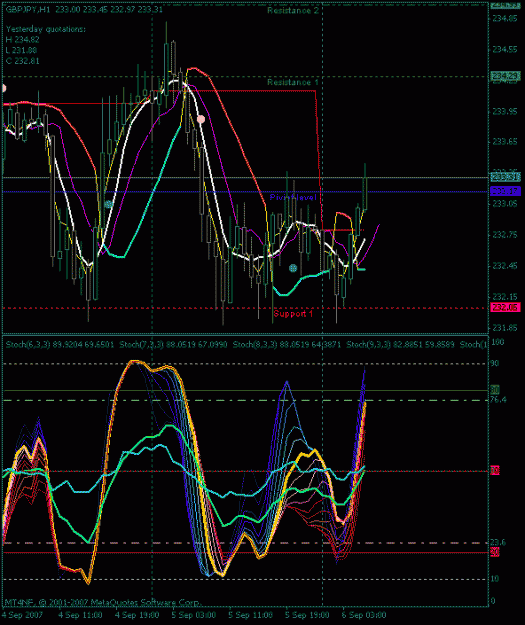
Task: Click the green 234.29 resistance price tag
Action: pos(505,76)
